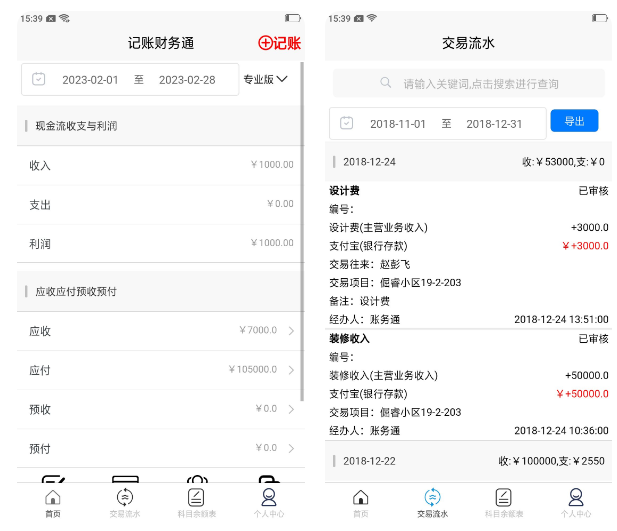Select end date 2018-12-31
The height and width of the screenshot is (531, 617).
(494, 124)
